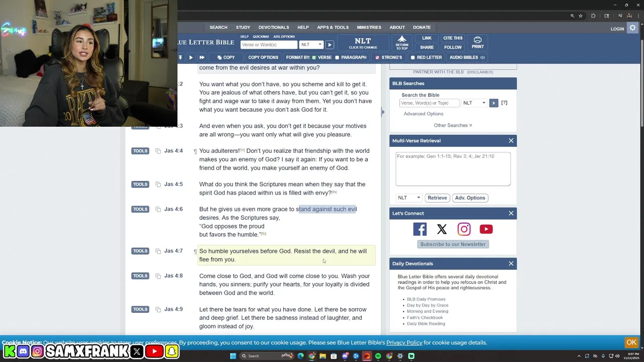Viewport: 644px width, 362px height.
Task: Close the Daily Devotionals panel
Action: pos(511,263)
